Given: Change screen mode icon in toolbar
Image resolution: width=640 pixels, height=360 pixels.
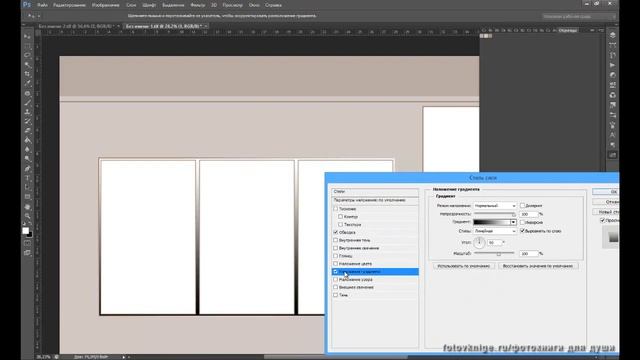Looking at the screenshot, I should pyautogui.click(x=27, y=253).
